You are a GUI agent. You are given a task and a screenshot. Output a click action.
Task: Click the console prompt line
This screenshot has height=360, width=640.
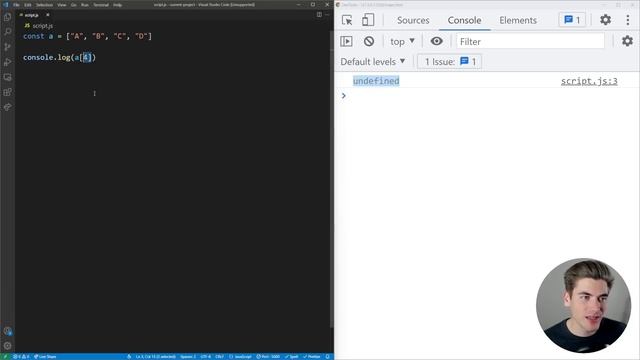(487, 96)
